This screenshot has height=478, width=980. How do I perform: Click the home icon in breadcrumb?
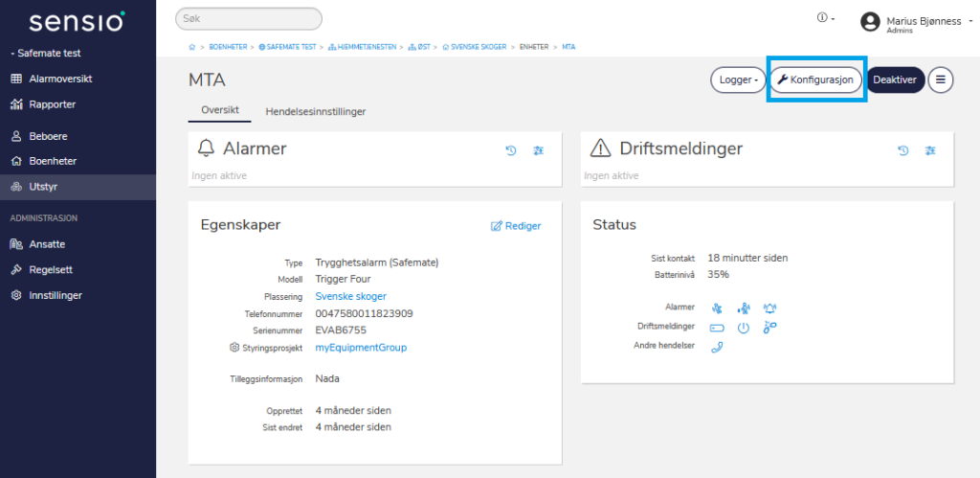tap(192, 46)
